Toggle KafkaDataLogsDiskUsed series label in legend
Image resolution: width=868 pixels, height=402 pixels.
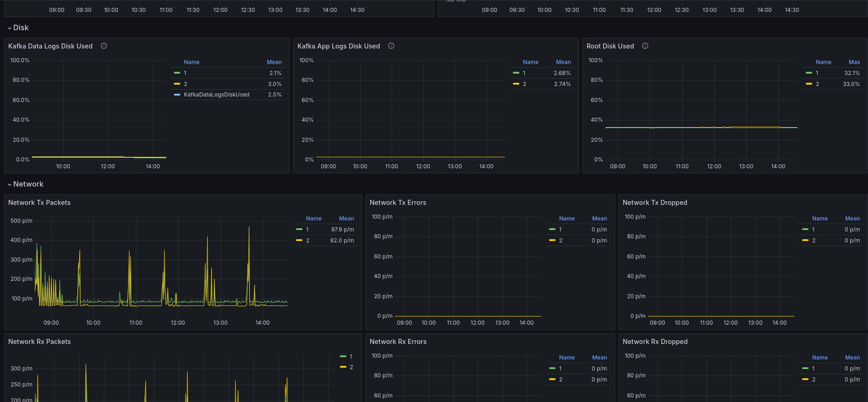(x=216, y=95)
